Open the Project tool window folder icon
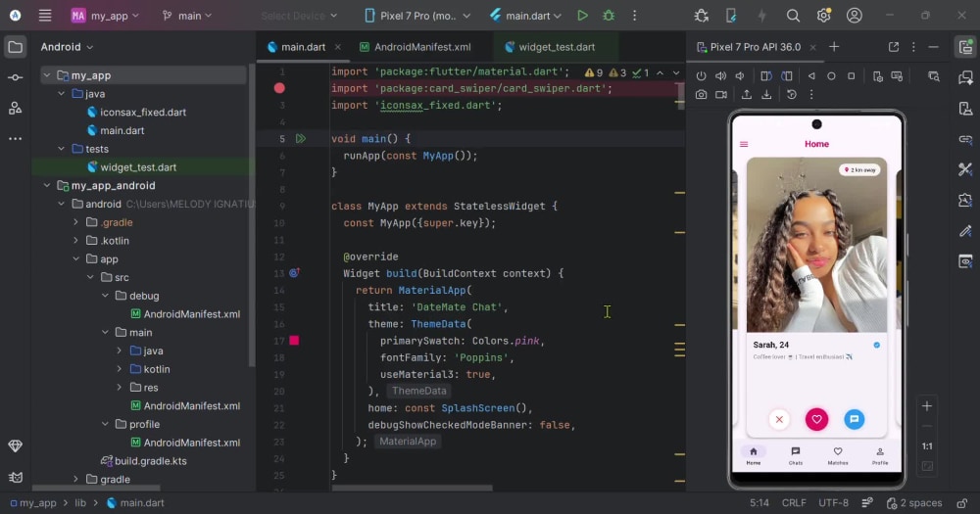Screen dimensions: 980x514 click(x=16, y=47)
